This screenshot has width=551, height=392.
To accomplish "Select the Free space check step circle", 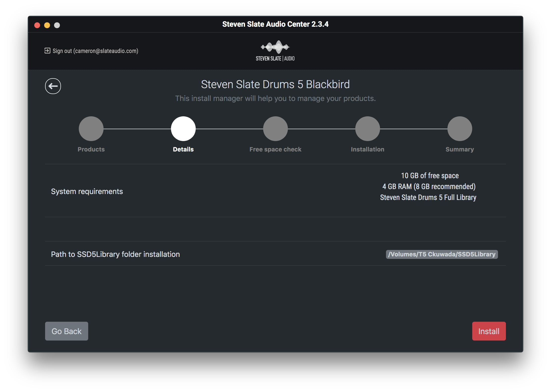I will point(275,129).
